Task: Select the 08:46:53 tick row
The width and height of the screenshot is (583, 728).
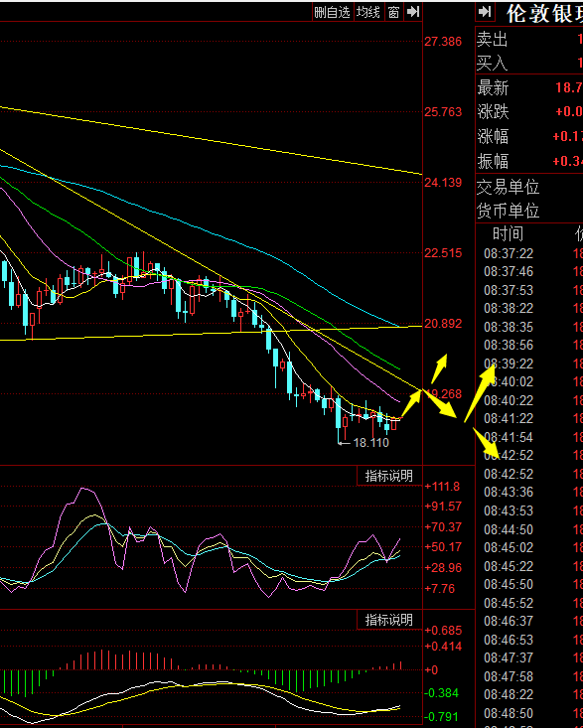Action: pos(529,641)
